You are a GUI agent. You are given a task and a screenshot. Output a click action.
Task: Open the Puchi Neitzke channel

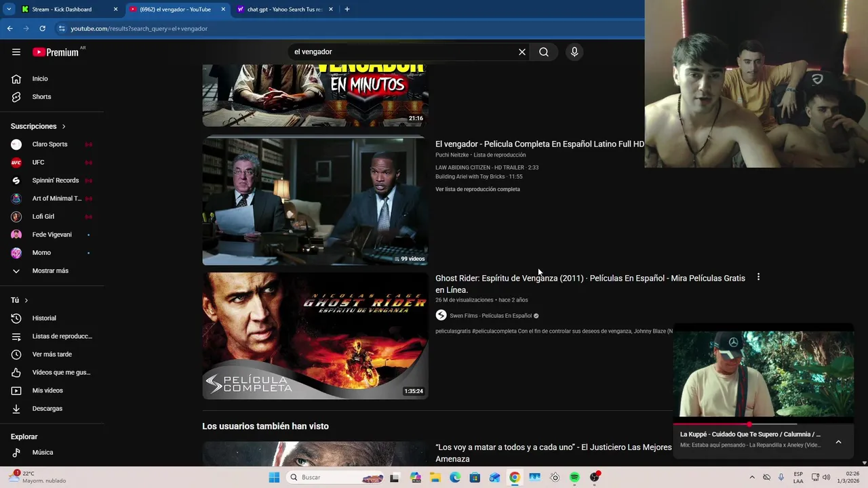(x=452, y=155)
